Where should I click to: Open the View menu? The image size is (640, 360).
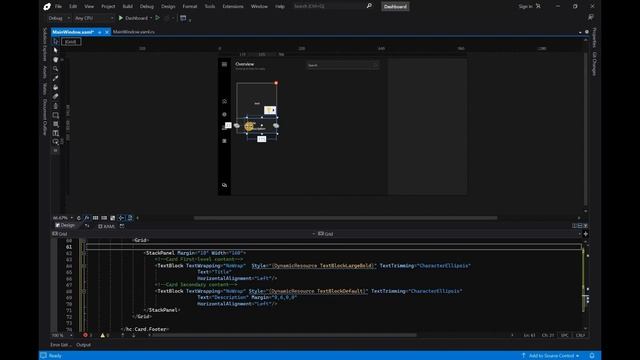tap(89, 7)
